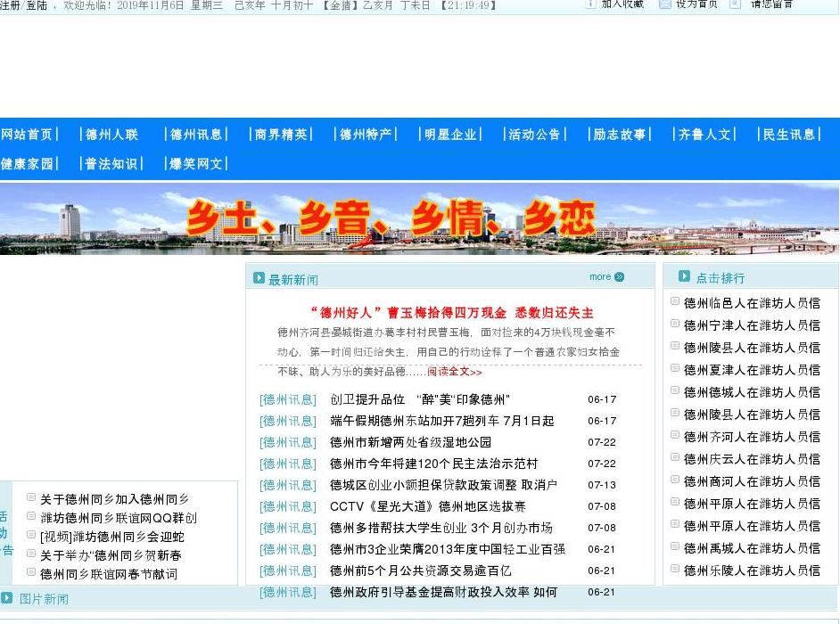
Task: Open the 爆笑网文 menu item
Action: click(196, 163)
